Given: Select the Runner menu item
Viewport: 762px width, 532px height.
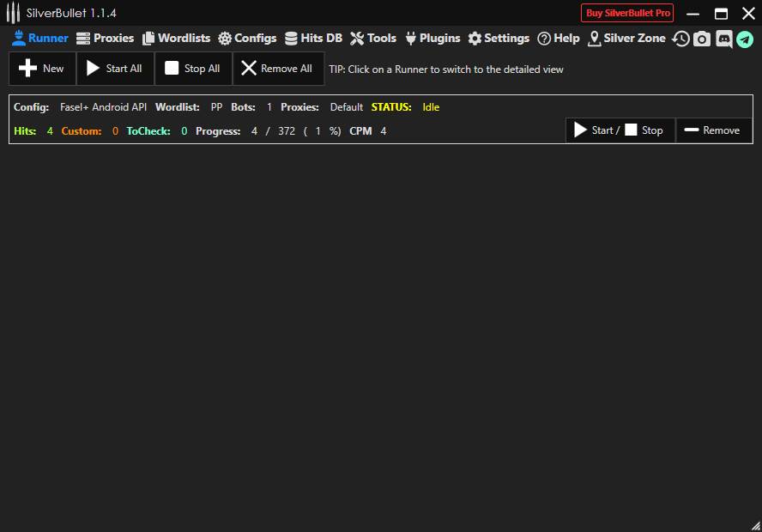Looking at the screenshot, I should [40, 38].
